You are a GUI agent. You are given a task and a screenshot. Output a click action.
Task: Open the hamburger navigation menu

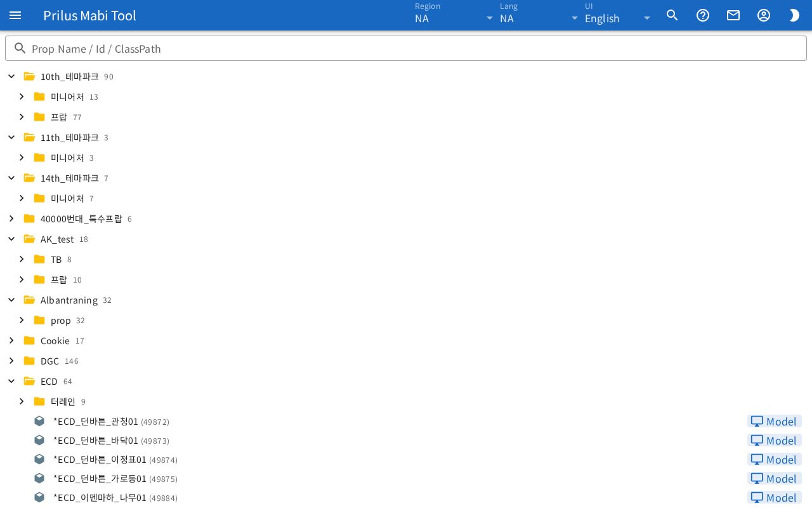[15, 15]
